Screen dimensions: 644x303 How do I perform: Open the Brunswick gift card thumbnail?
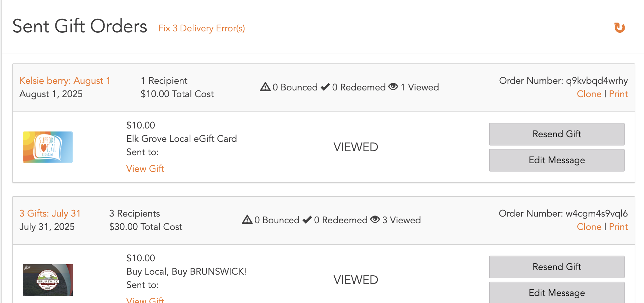(x=48, y=280)
